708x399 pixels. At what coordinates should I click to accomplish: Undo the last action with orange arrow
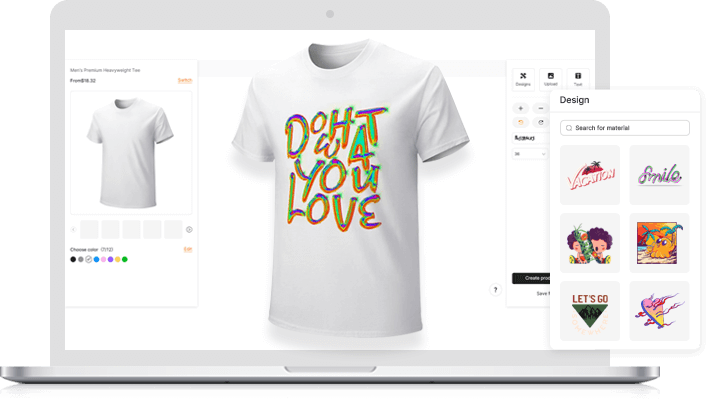pos(521,122)
